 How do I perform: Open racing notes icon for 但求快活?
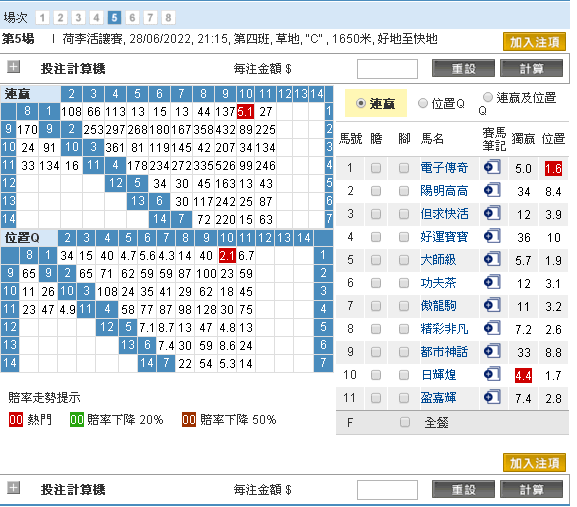(492, 213)
